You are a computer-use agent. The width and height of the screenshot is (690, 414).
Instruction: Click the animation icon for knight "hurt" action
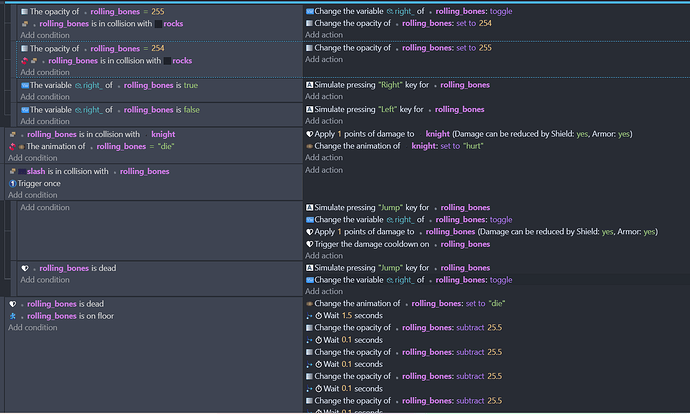(x=310, y=146)
